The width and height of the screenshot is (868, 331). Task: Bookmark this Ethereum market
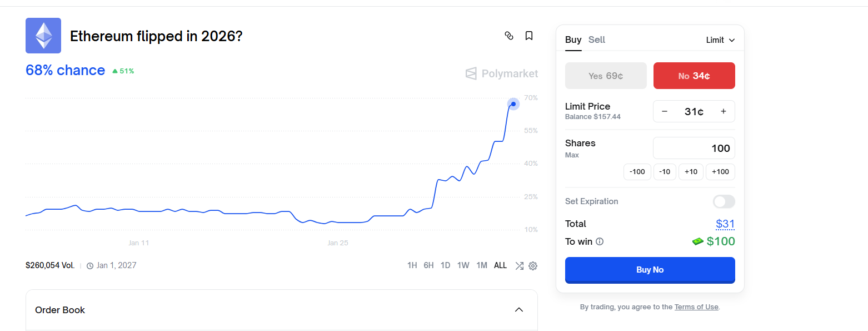click(529, 36)
